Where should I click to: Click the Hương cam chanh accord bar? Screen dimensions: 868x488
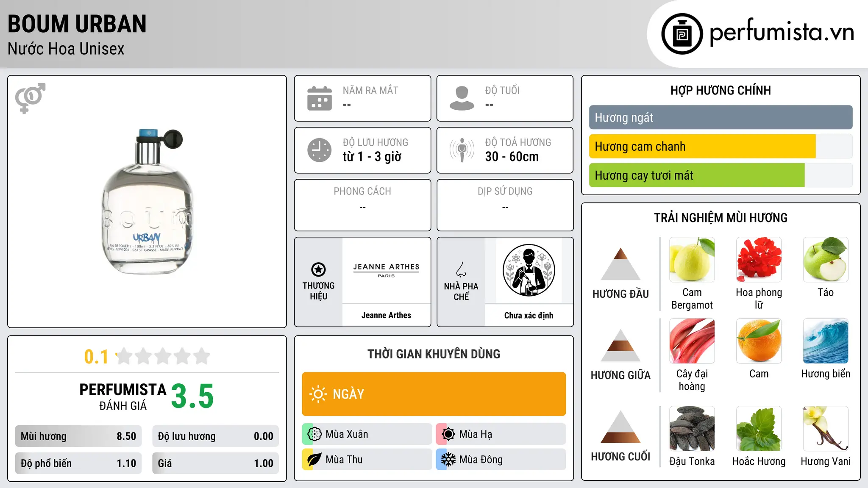coord(721,146)
